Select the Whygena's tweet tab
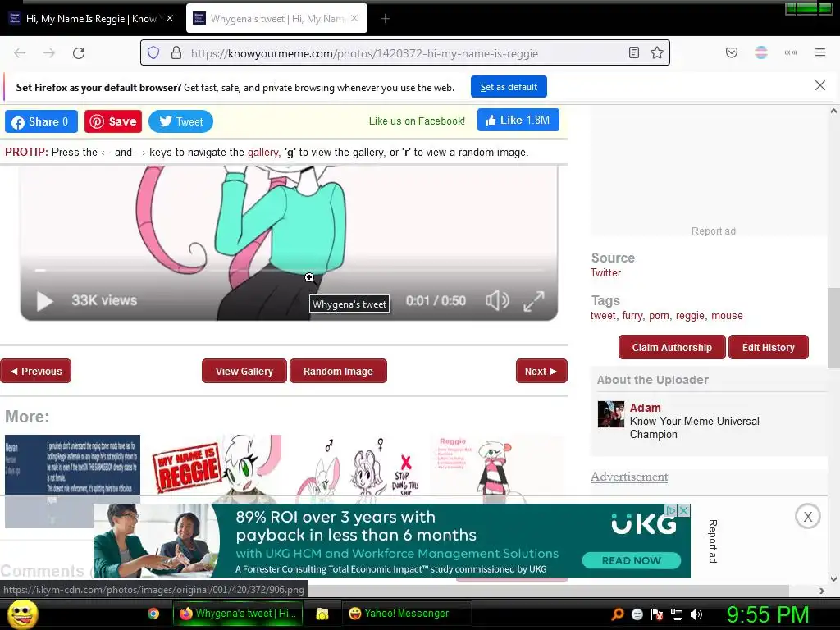 pos(276,19)
